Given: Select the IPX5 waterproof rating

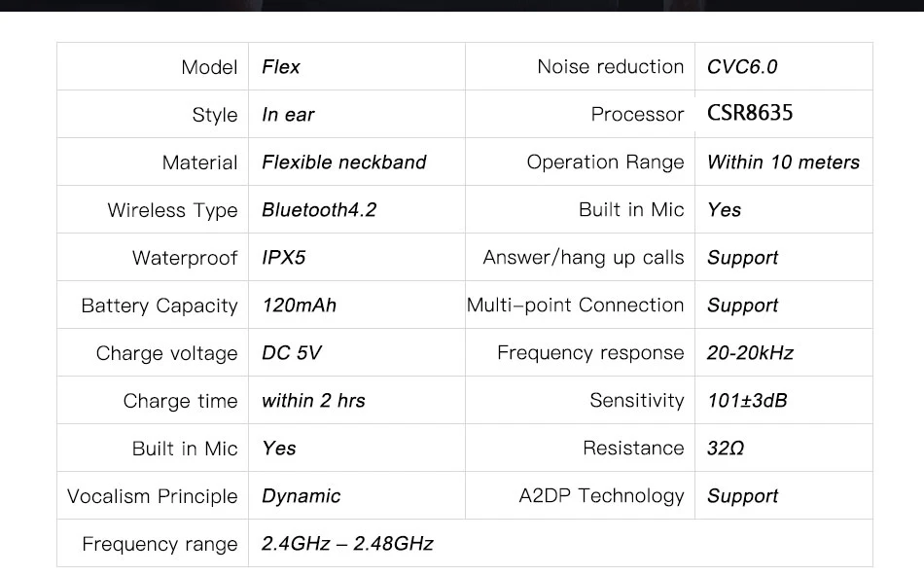Looking at the screenshot, I should [x=283, y=258].
